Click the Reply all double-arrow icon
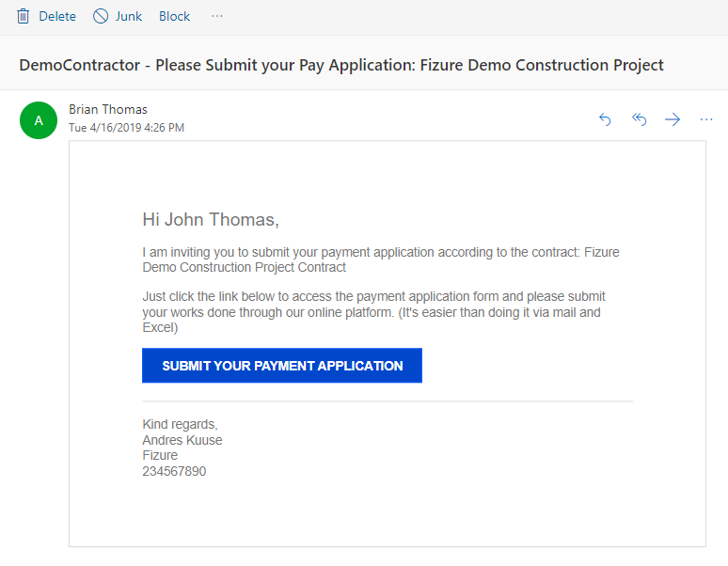This screenshot has width=728, height=566. click(x=639, y=119)
